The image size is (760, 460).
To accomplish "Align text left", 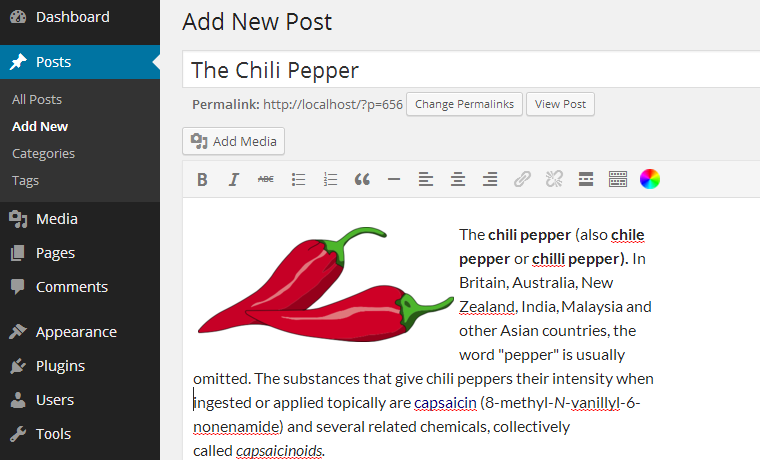I will pyautogui.click(x=426, y=179).
